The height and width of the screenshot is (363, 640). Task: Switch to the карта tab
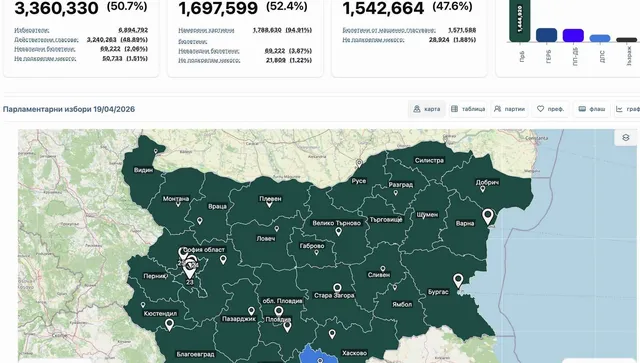427,109
